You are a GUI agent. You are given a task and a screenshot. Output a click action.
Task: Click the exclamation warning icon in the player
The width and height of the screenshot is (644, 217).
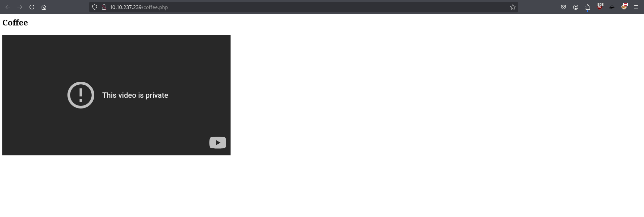pos(81,95)
